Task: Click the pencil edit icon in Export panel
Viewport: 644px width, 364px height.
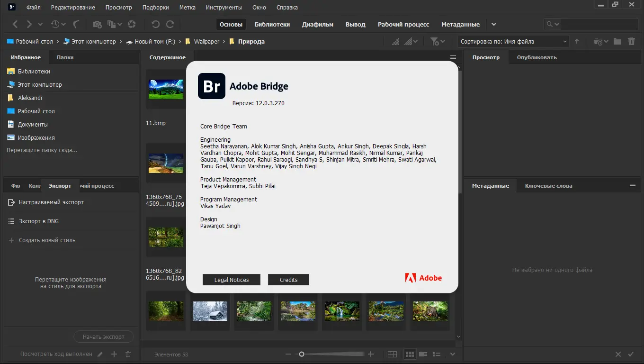Action: (100, 354)
